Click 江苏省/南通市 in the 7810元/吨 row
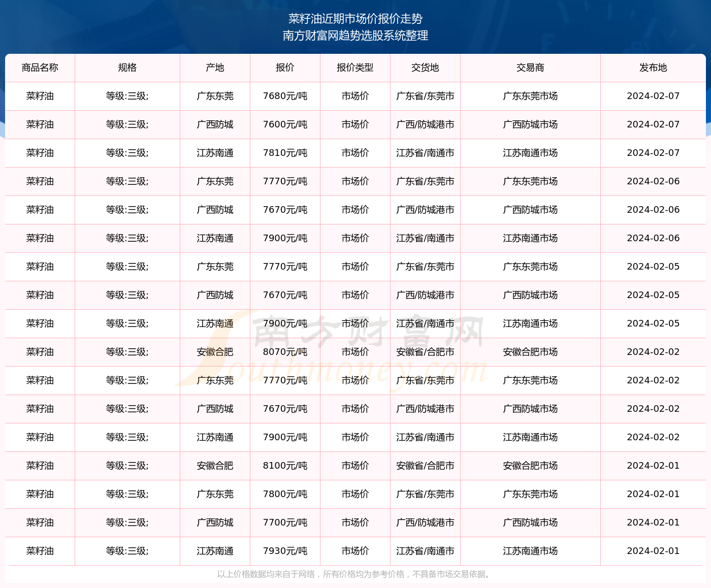The image size is (711, 588). 426,153
